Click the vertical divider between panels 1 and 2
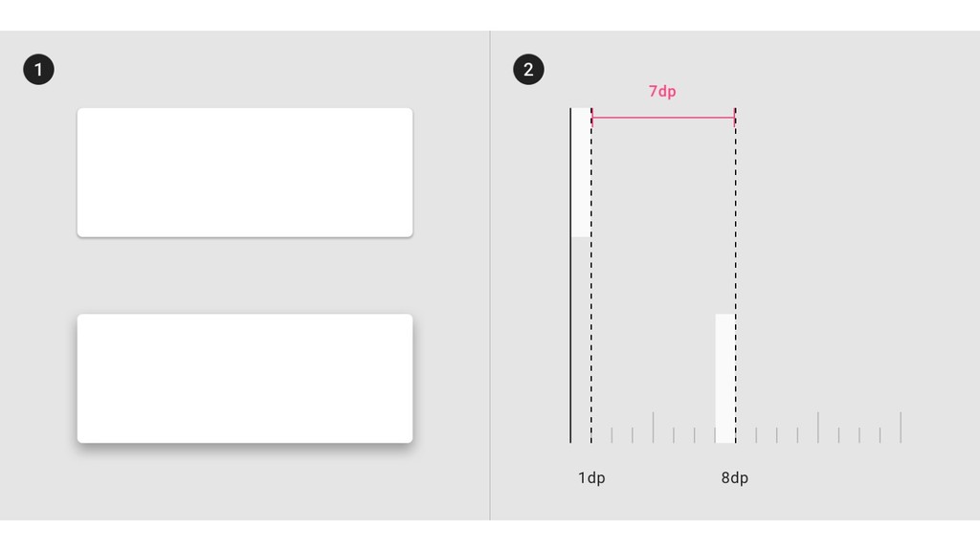 tap(490, 275)
